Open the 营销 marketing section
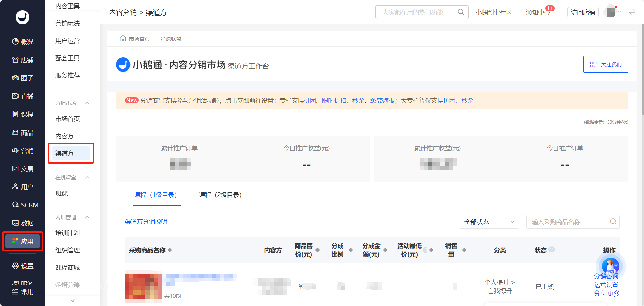This screenshot has height=306, width=644. tap(23, 150)
